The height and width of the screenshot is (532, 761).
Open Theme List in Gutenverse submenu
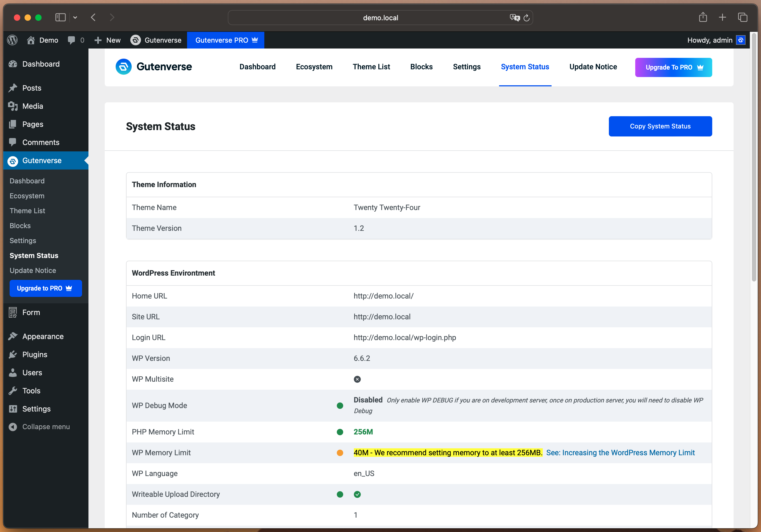click(27, 211)
